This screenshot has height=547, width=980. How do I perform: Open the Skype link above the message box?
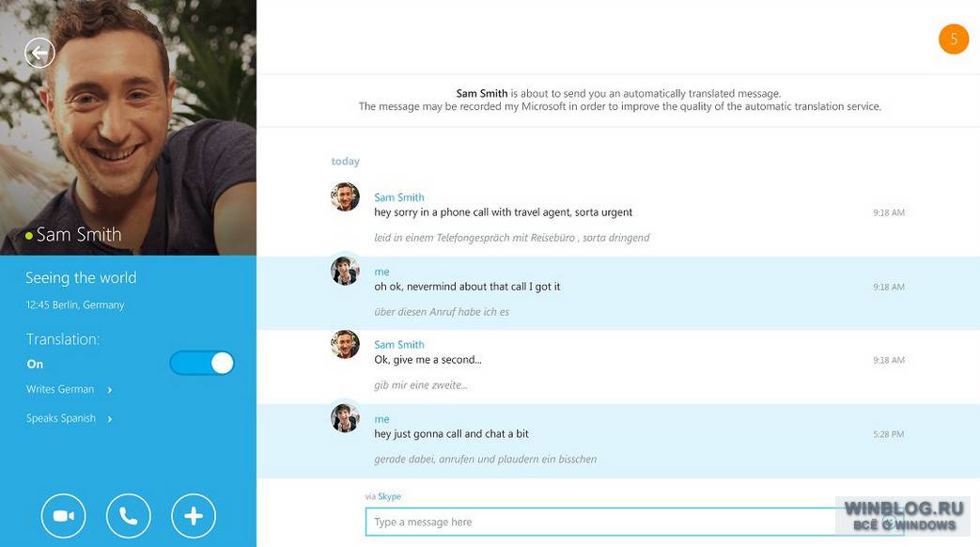(389, 496)
